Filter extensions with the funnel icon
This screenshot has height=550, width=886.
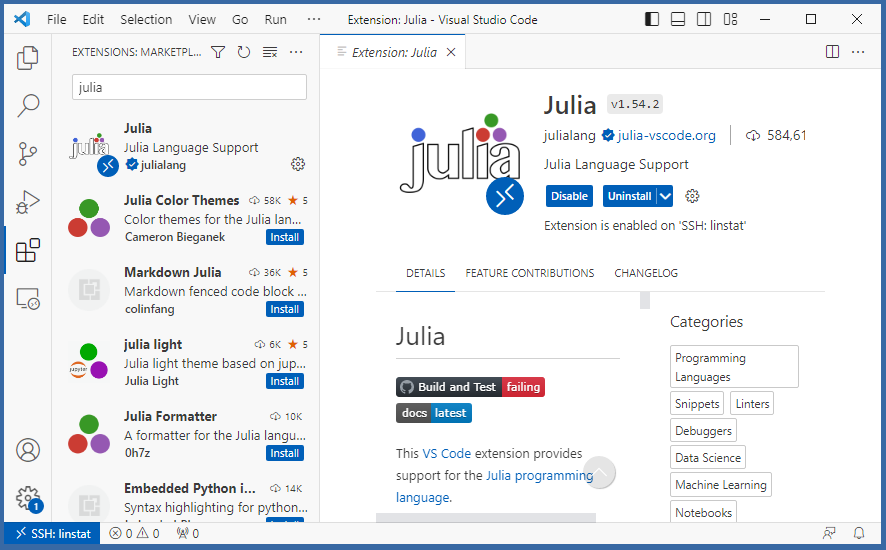[x=218, y=52]
